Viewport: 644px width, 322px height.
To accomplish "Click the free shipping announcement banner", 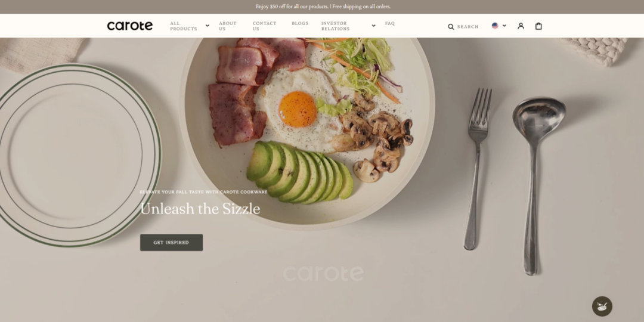I will (x=323, y=7).
